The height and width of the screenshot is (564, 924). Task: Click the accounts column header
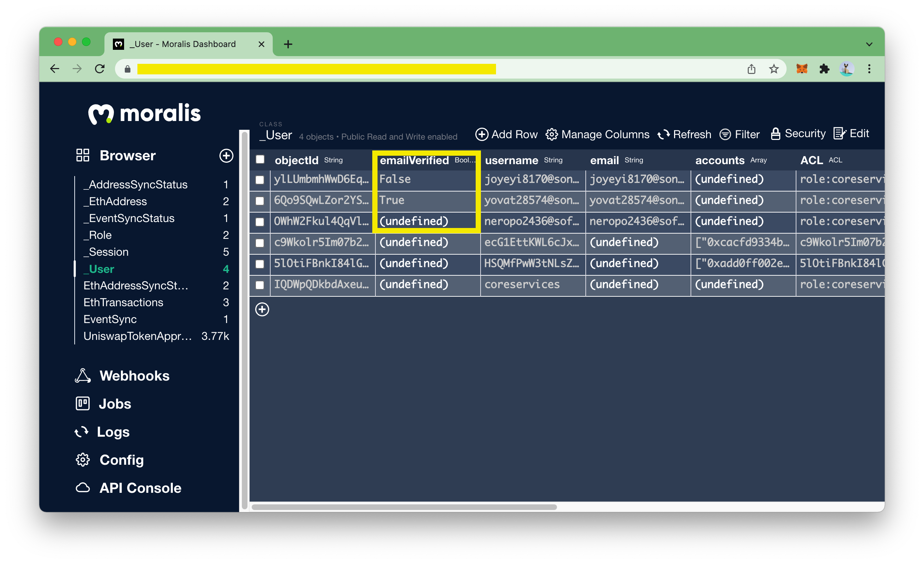coord(742,160)
